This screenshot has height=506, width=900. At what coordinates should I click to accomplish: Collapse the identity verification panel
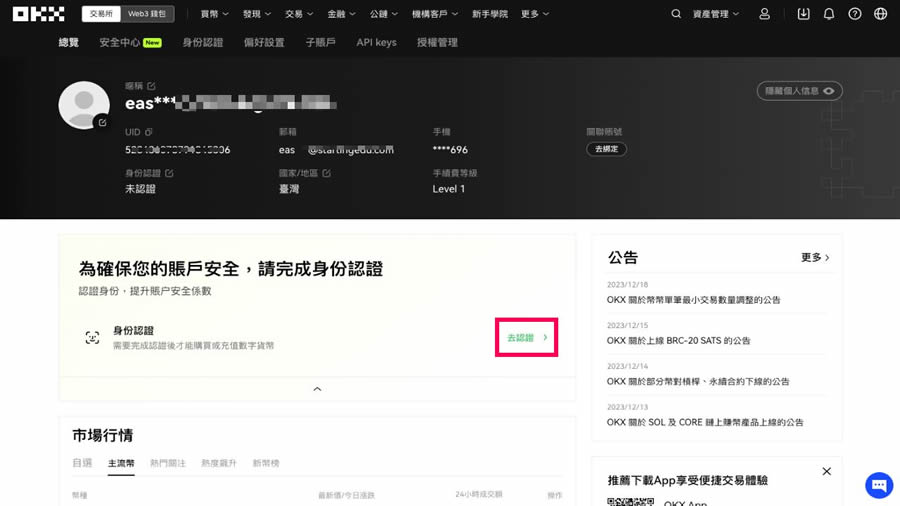(317, 389)
